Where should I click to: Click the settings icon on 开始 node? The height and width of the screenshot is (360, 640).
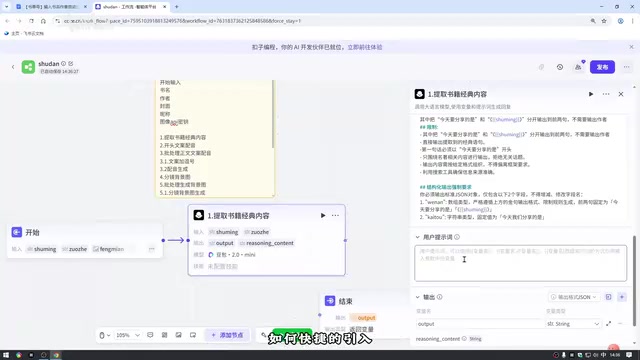pos(152,249)
